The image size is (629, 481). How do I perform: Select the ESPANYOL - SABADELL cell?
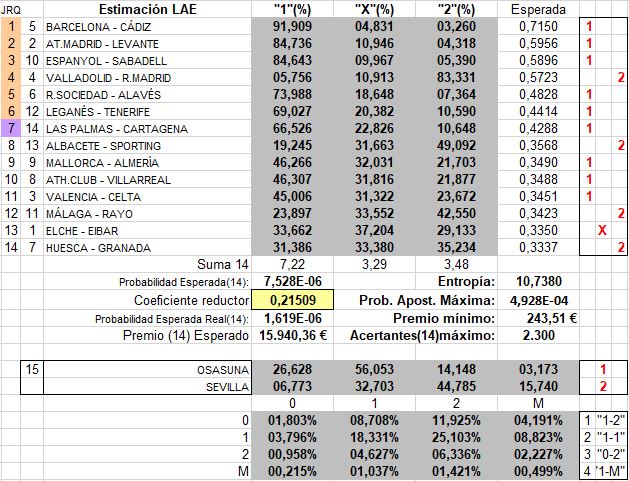148,61
